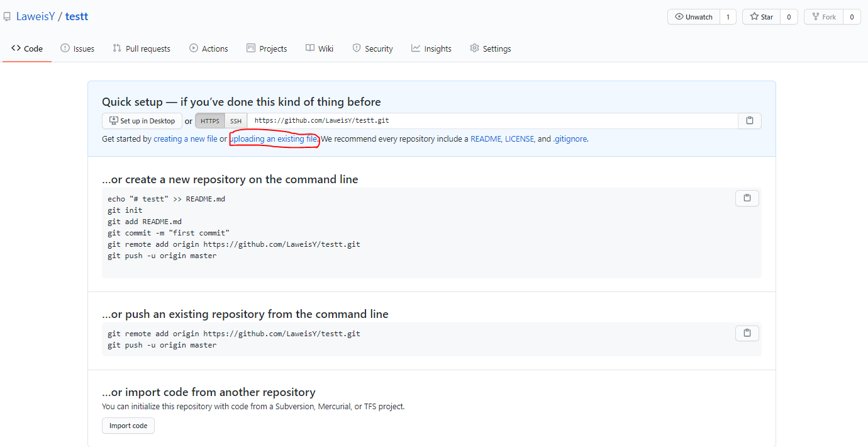This screenshot has width=868, height=447.
Task: Open repository Settings tab
Action: [x=491, y=48]
